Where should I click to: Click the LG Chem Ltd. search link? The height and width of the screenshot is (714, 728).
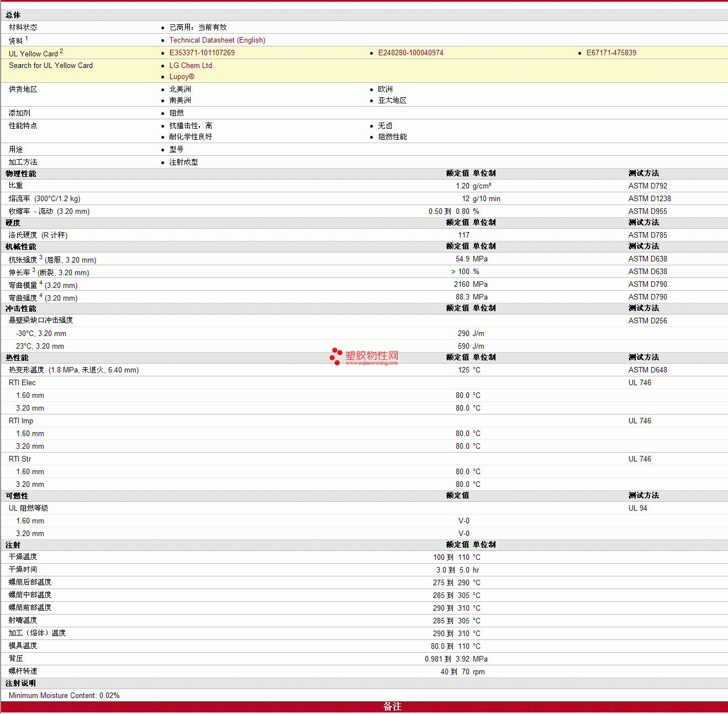tap(191, 66)
